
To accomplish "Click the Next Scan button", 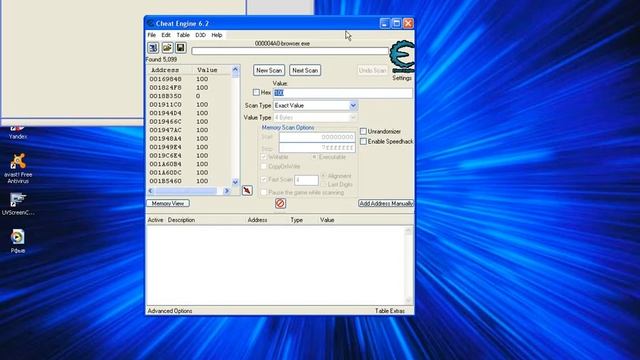I will point(305,70).
